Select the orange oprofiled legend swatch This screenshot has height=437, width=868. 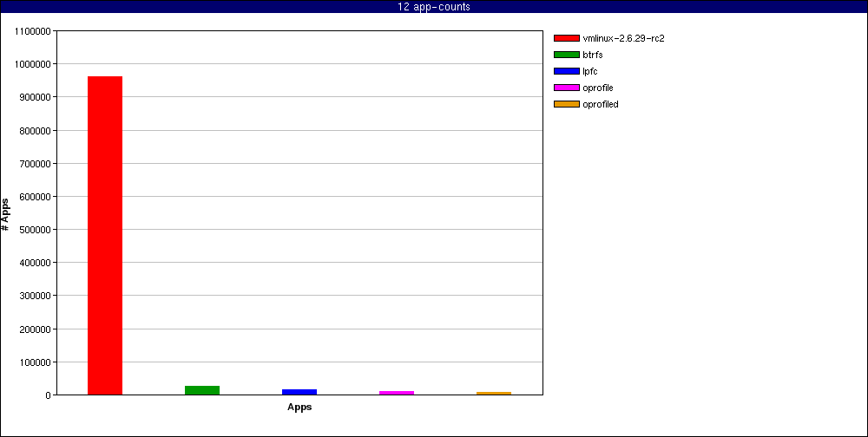tap(566, 104)
